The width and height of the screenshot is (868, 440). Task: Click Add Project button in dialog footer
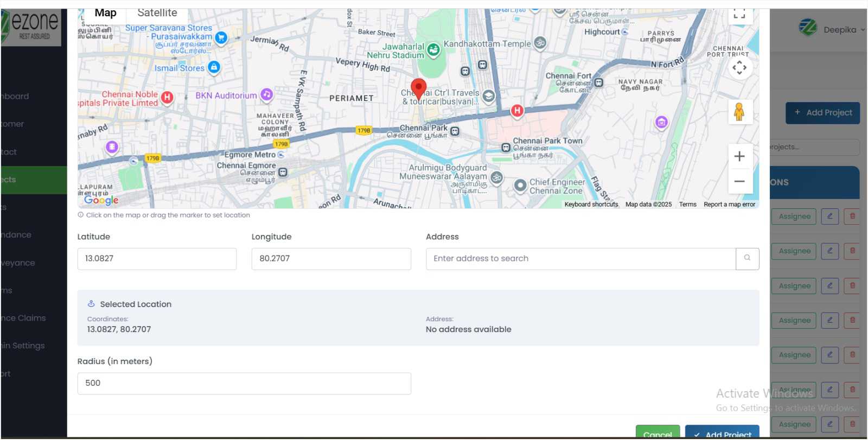pos(722,433)
